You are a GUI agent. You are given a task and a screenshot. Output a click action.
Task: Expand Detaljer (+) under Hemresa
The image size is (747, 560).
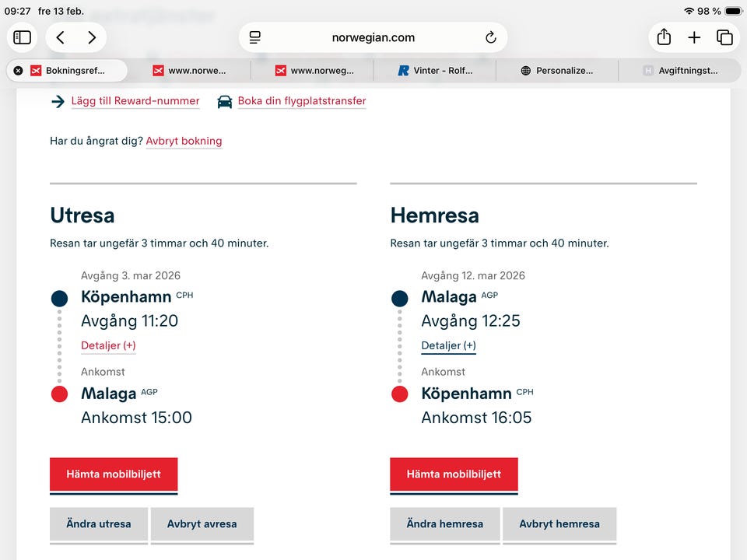click(448, 345)
